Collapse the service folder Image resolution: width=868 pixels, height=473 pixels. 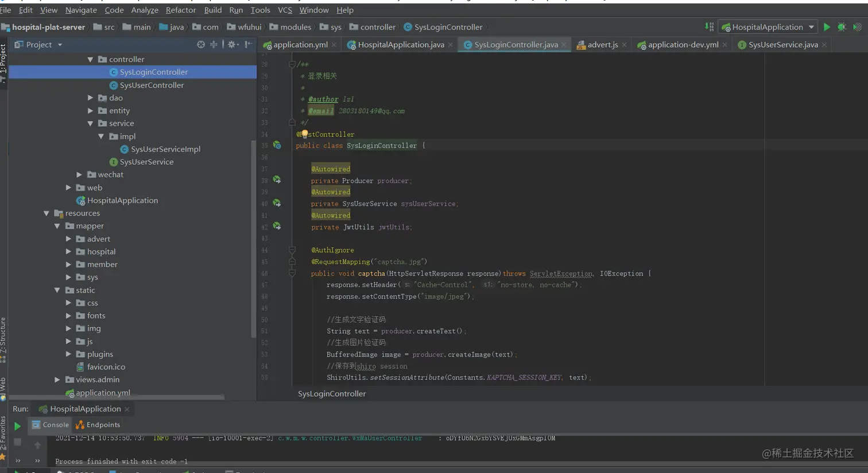(x=90, y=123)
